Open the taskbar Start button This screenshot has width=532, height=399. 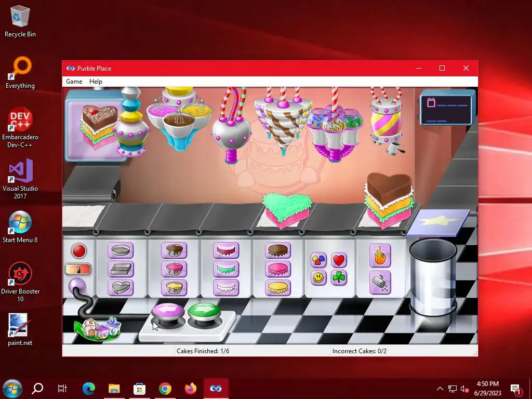12,389
